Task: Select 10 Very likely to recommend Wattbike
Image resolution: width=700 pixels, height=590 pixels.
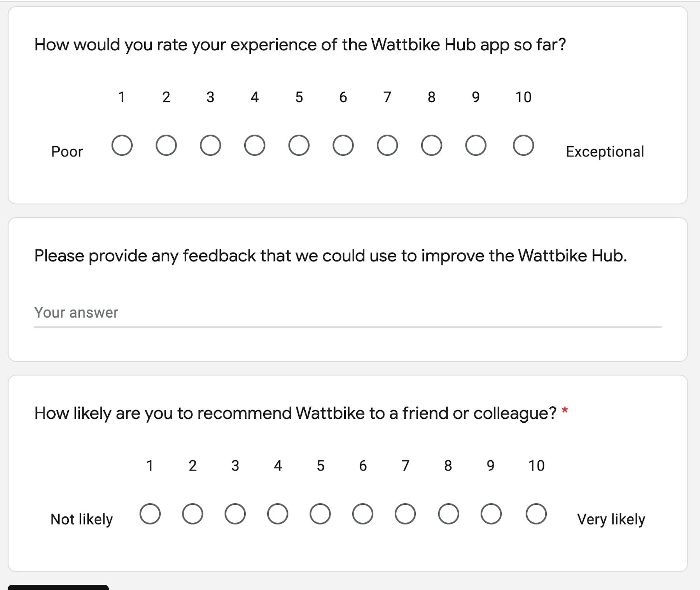Action: coord(536,514)
